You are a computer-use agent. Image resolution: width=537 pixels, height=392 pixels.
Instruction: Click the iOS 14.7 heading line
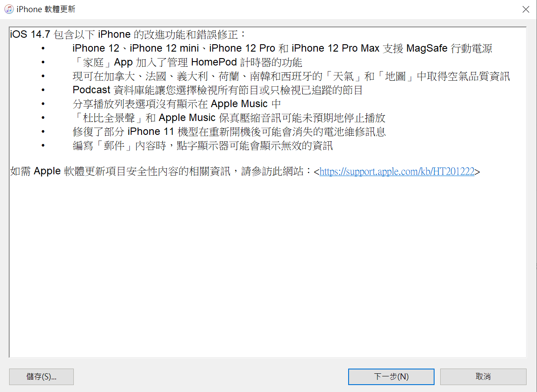coord(128,35)
